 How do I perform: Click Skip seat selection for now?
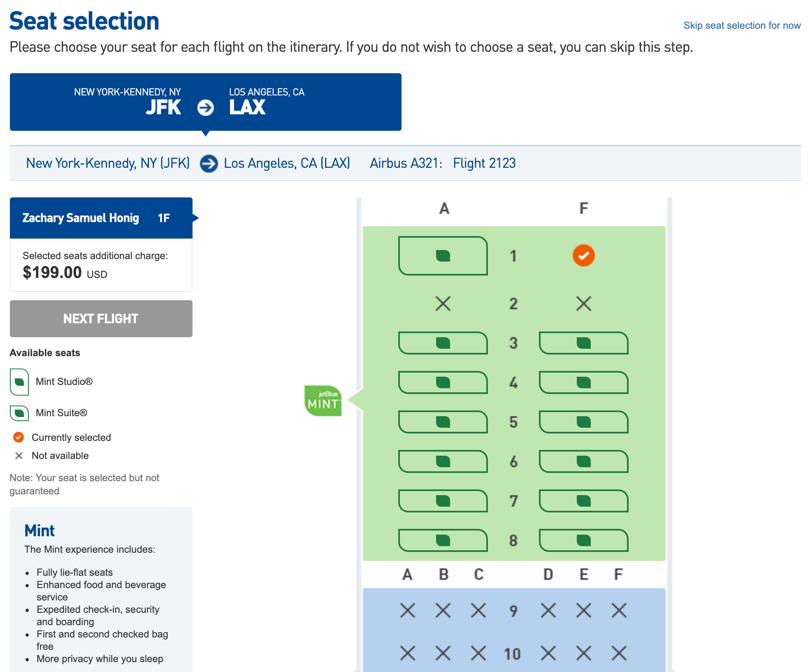pos(742,25)
